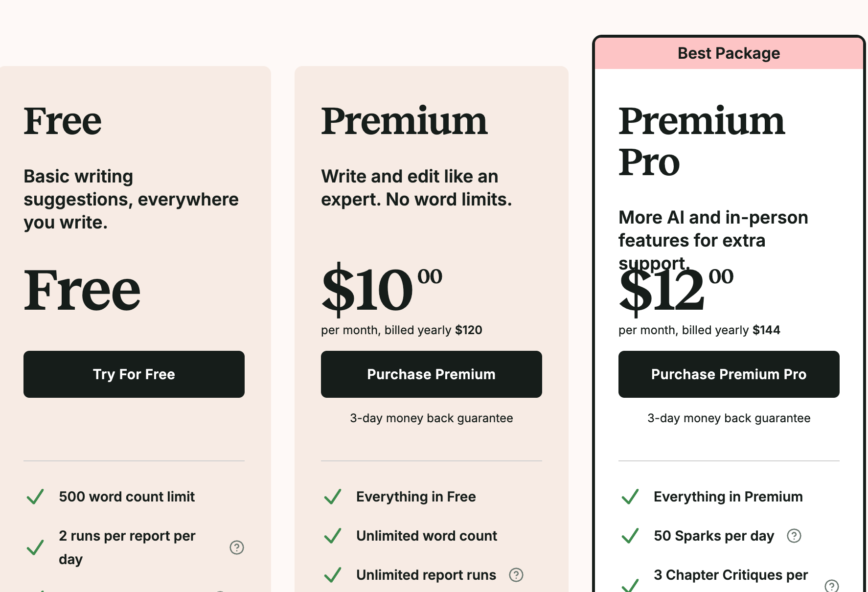
Task: Click checkmark beside 50 Sparks per day
Action: tap(630, 536)
